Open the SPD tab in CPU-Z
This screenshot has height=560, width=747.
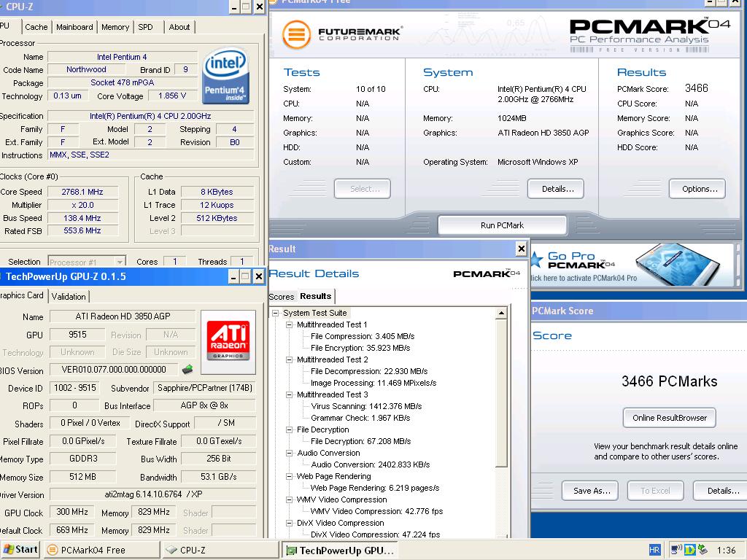click(146, 27)
